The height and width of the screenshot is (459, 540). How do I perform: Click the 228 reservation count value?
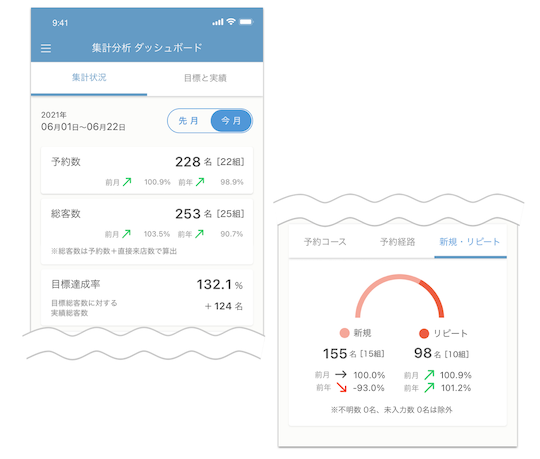click(188, 162)
